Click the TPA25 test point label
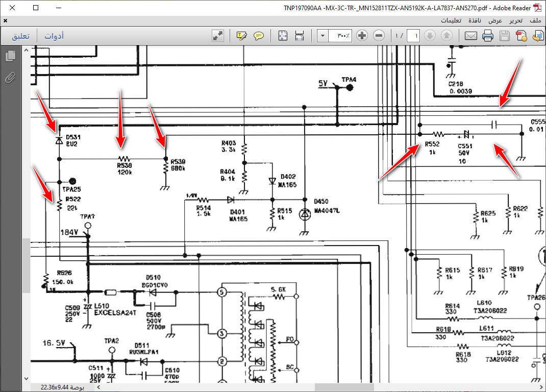 [x=72, y=189]
